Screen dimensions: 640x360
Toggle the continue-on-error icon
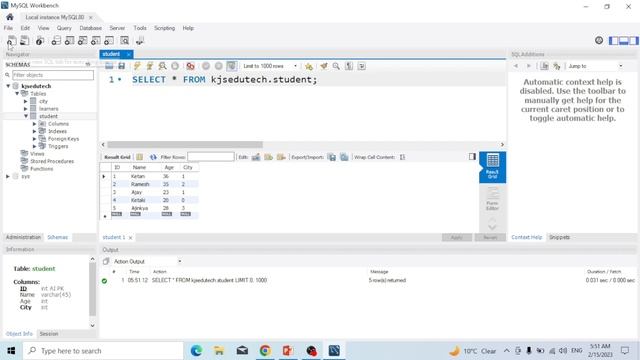click(x=190, y=66)
